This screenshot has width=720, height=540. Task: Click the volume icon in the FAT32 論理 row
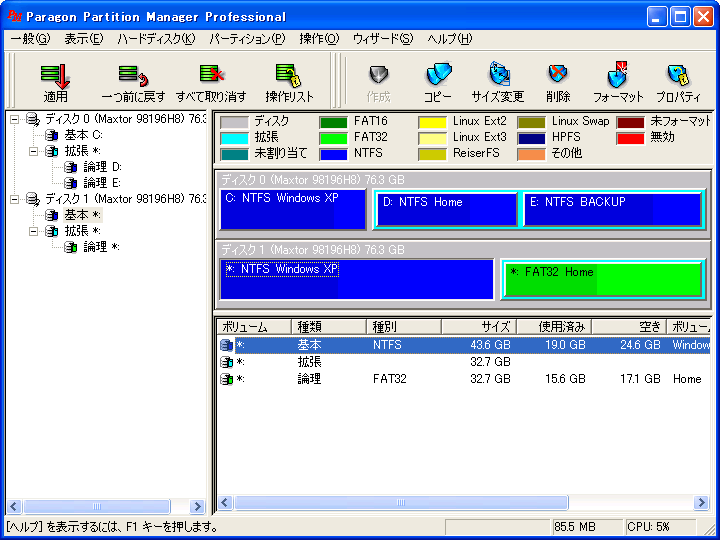(x=226, y=379)
